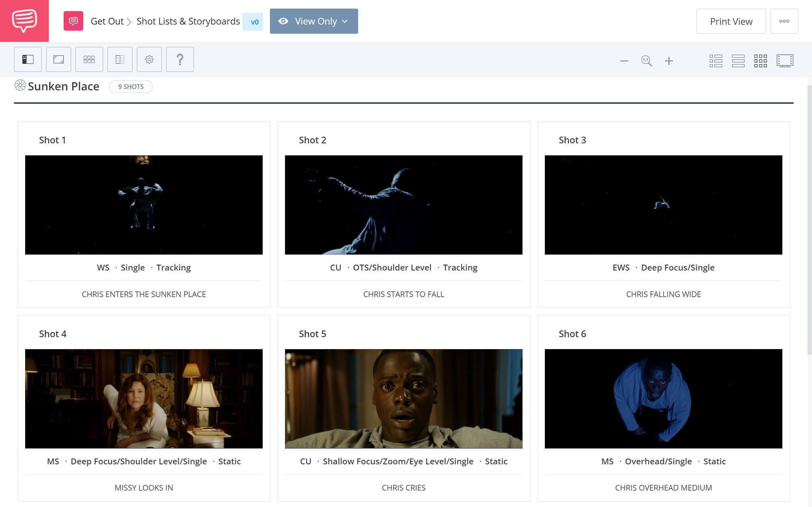Open the help question mark icon
812x507 pixels.
(180, 59)
